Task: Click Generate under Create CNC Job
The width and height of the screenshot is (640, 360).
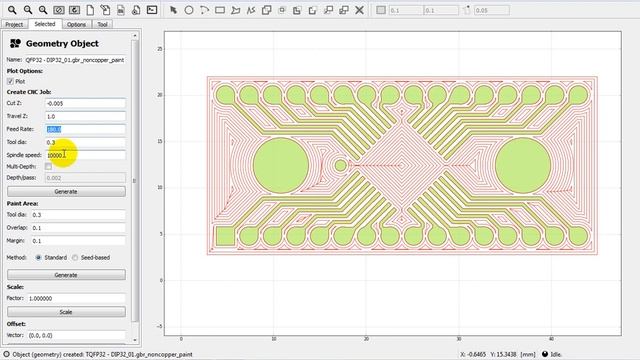Action: (x=66, y=191)
